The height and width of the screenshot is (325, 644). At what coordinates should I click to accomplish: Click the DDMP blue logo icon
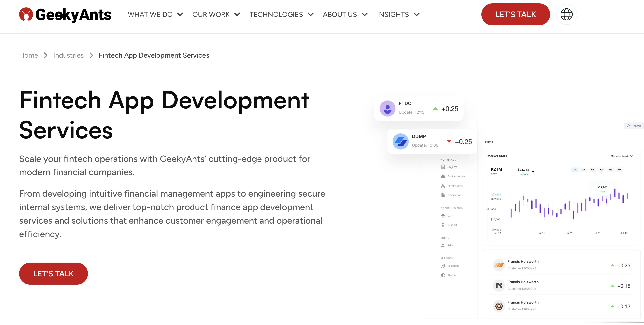[400, 141]
